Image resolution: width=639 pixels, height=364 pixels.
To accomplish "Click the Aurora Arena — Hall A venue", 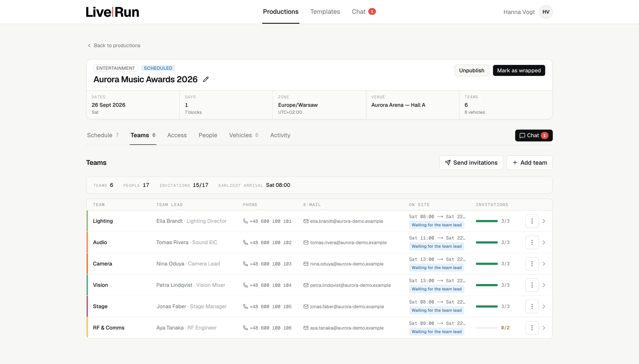I will [x=398, y=105].
